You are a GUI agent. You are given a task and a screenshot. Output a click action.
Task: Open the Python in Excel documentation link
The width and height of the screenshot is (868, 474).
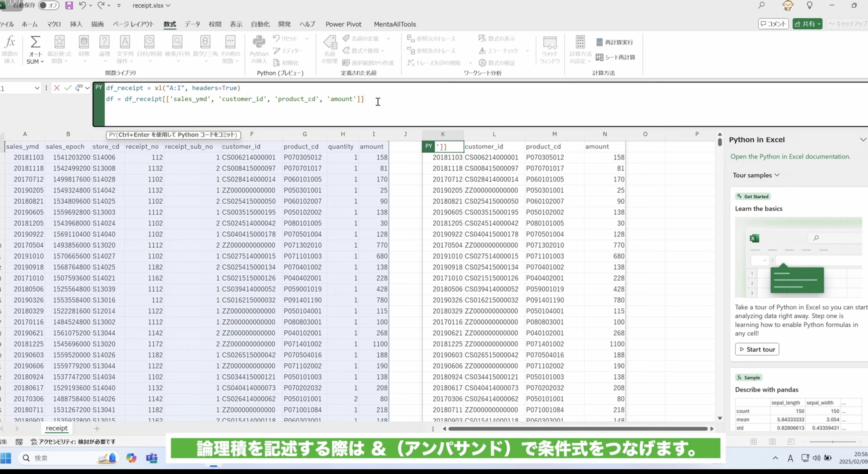[790, 156]
